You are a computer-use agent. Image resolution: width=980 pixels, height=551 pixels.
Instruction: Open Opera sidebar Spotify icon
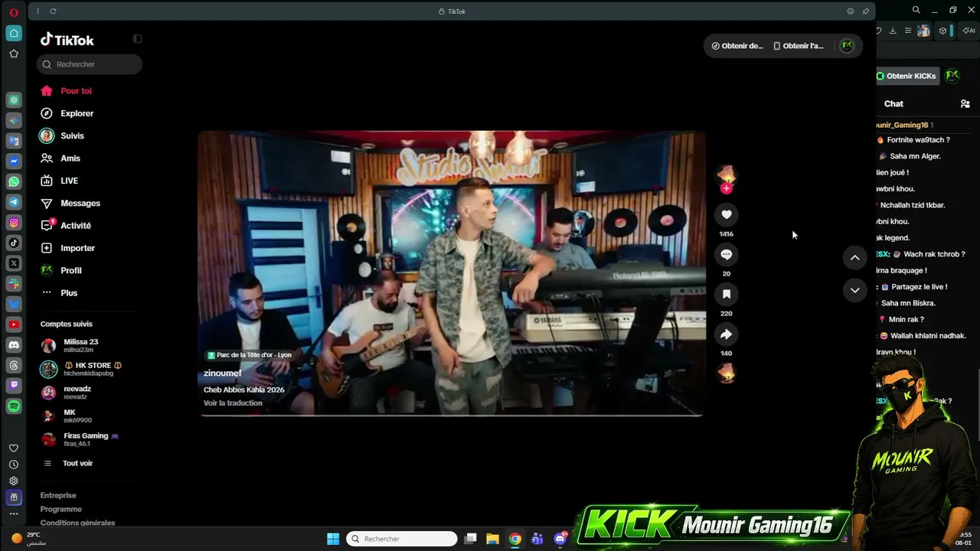pos(14,406)
